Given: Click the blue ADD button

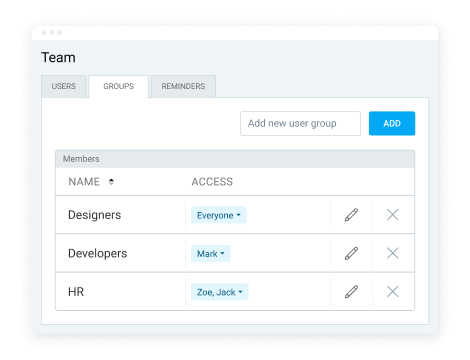Looking at the screenshot, I should click(x=392, y=123).
